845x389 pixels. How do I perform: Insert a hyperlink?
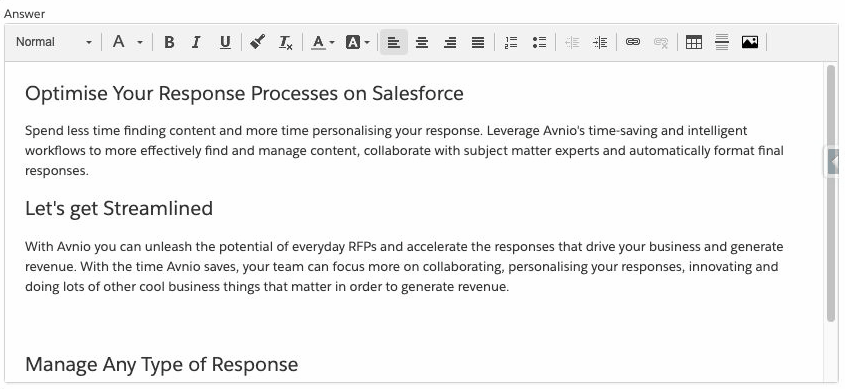[633, 42]
